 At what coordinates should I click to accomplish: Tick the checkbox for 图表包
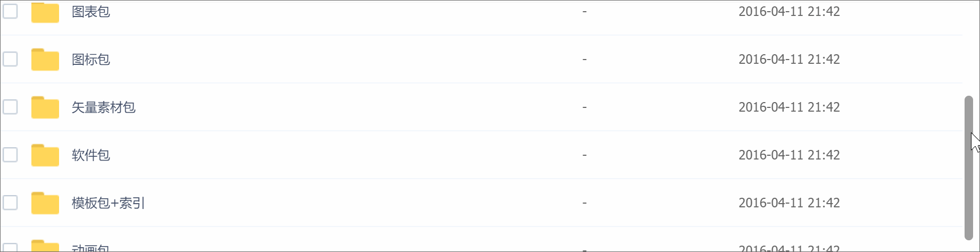pos(10,11)
